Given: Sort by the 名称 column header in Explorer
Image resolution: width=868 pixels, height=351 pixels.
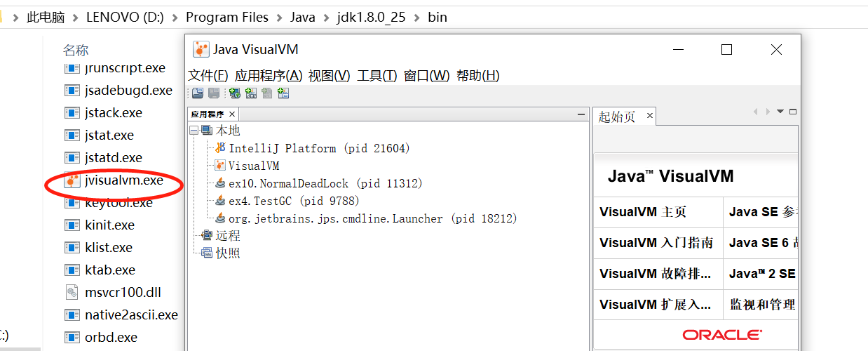Looking at the screenshot, I should tap(76, 50).
